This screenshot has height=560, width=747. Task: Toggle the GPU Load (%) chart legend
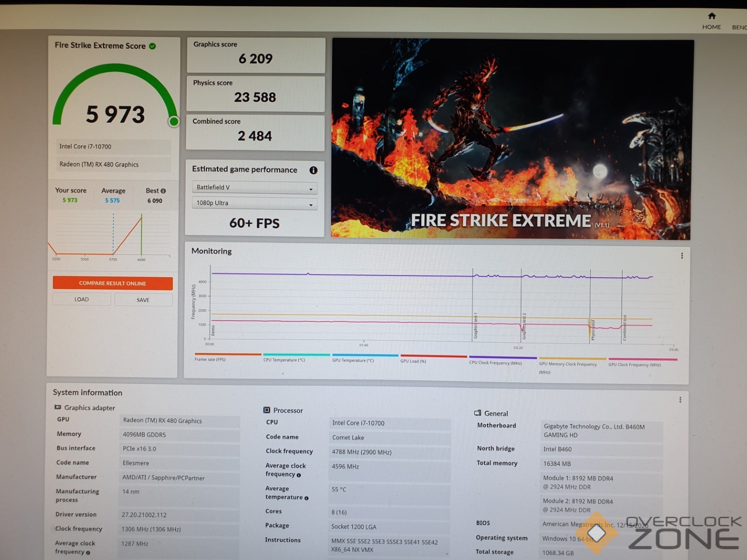click(x=433, y=359)
